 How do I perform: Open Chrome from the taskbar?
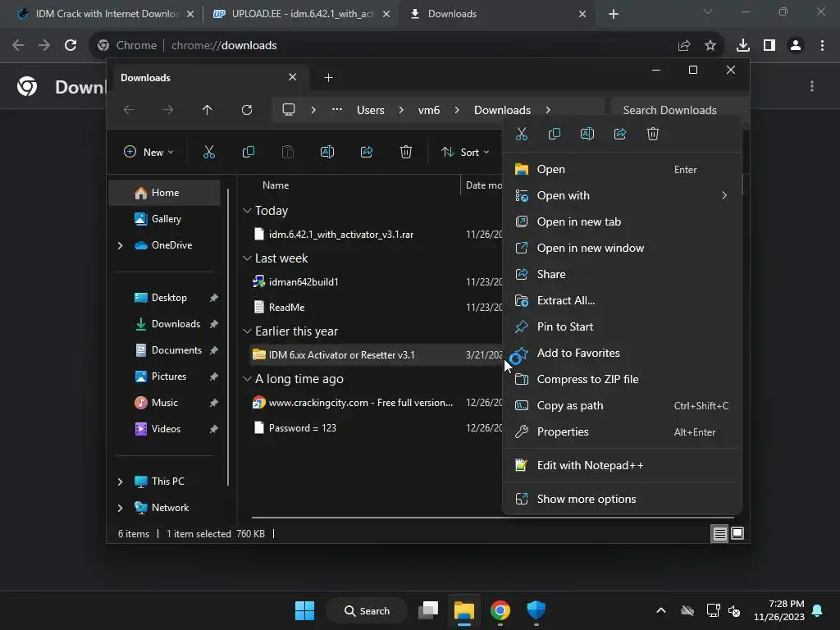500,610
